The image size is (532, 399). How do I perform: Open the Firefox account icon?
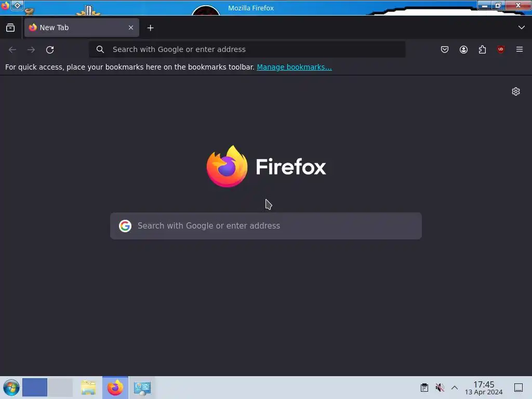[463, 49]
